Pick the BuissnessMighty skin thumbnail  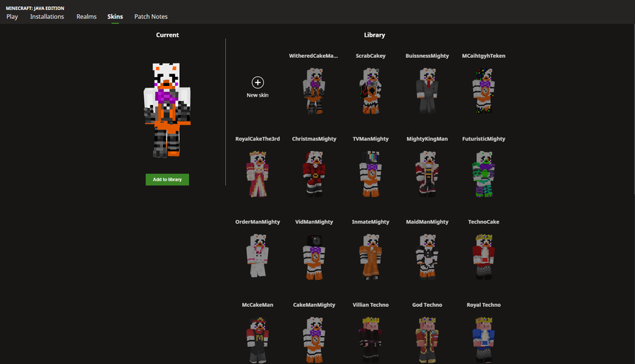(x=428, y=91)
